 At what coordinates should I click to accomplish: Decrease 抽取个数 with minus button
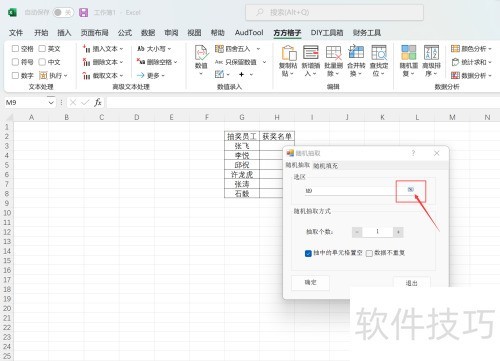[x=357, y=232]
